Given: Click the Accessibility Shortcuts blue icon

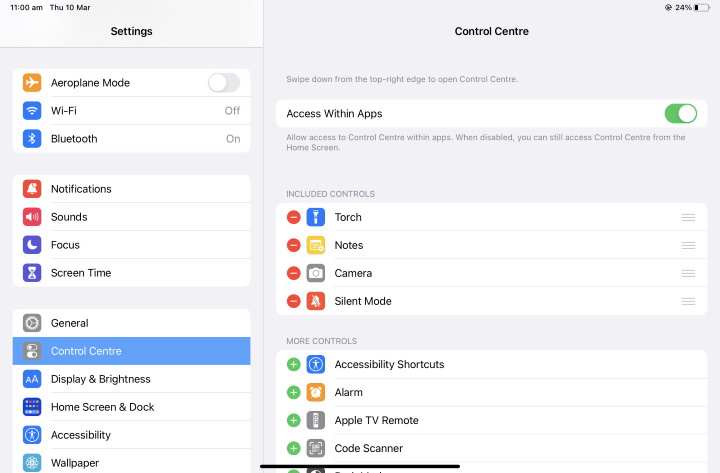Looking at the screenshot, I should point(316,364).
